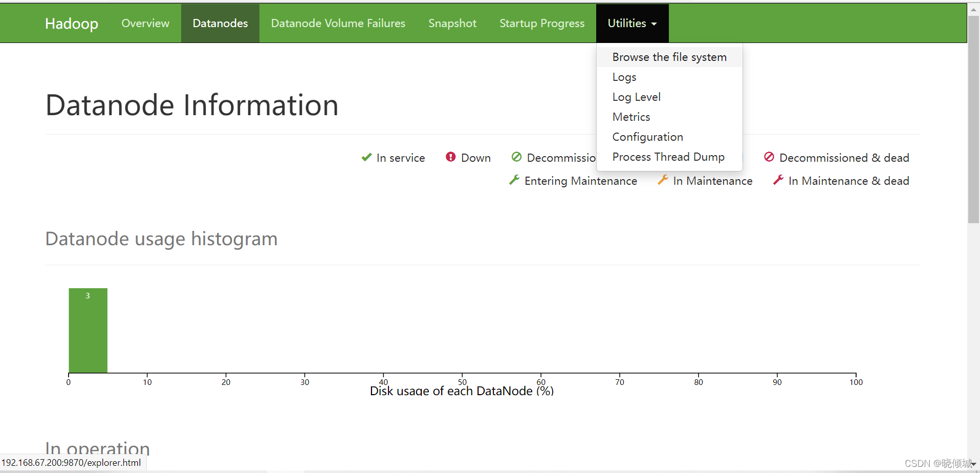View the Startup Progress tab

[542, 23]
